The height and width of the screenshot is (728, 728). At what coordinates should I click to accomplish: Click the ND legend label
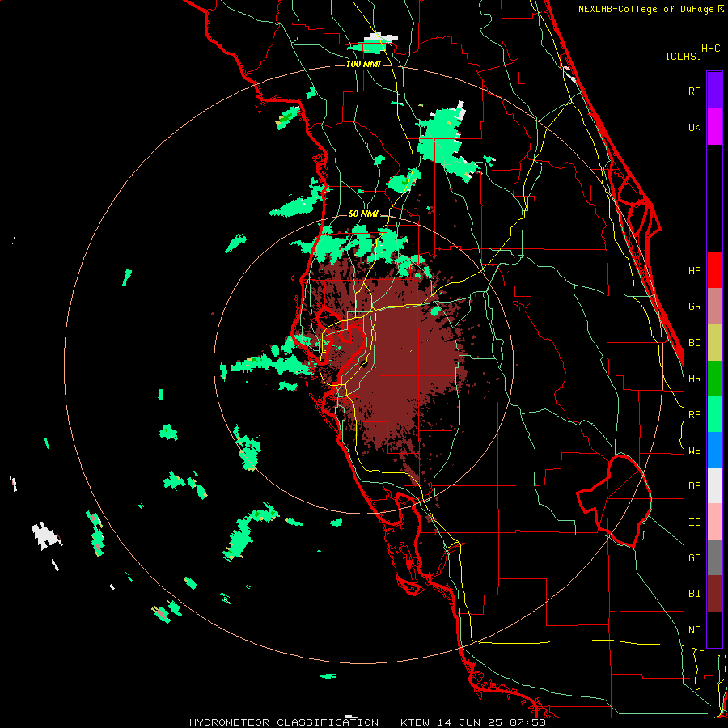click(694, 629)
